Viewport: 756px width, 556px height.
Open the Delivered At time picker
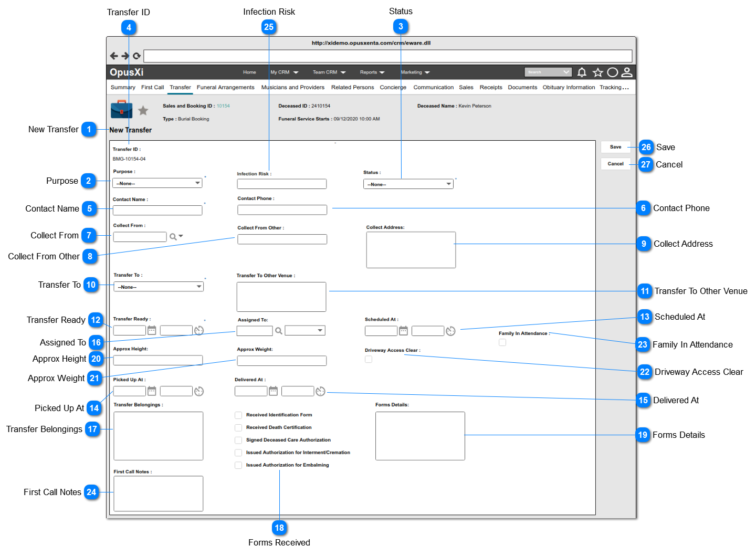tap(320, 391)
